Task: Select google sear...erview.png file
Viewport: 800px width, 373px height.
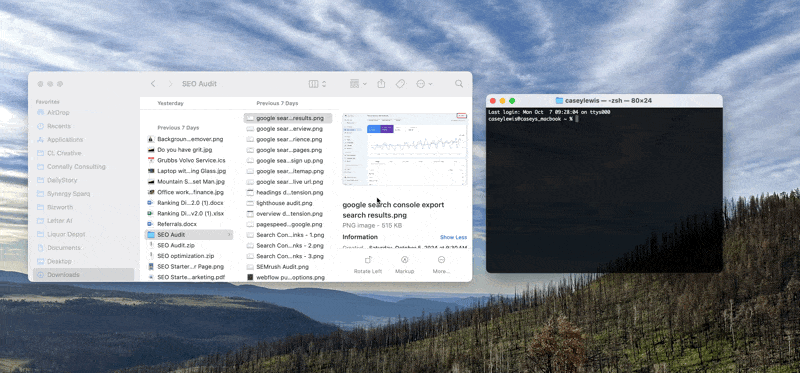Action: pyautogui.click(x=288, y=129)
